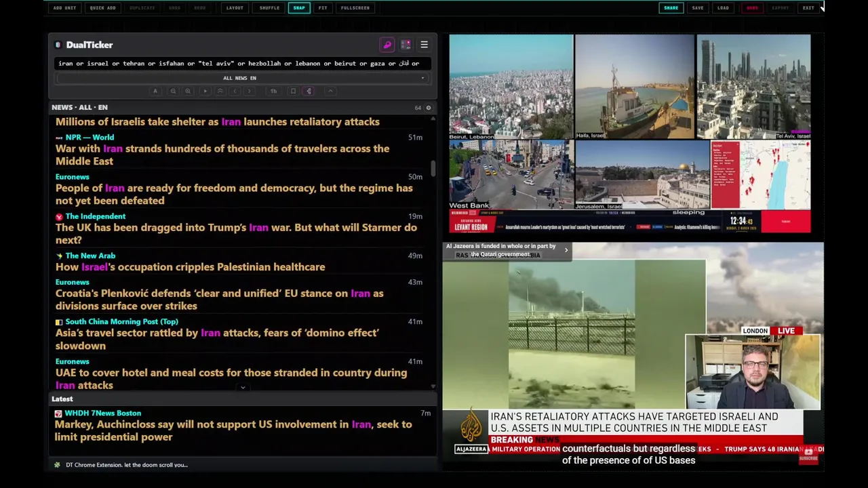Click the Share button
The height and width of the screenshot is (488, 868).
point(671,8)
